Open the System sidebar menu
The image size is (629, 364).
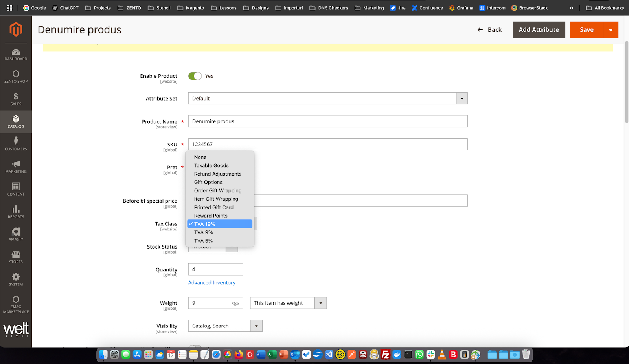16,280
